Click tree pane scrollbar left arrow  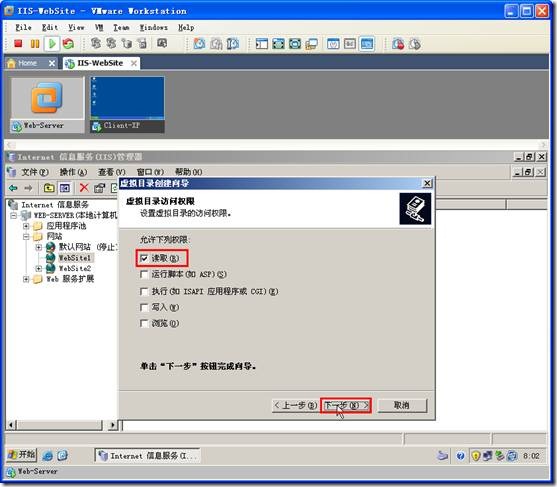pyautogui.click(x=11, y=425)
